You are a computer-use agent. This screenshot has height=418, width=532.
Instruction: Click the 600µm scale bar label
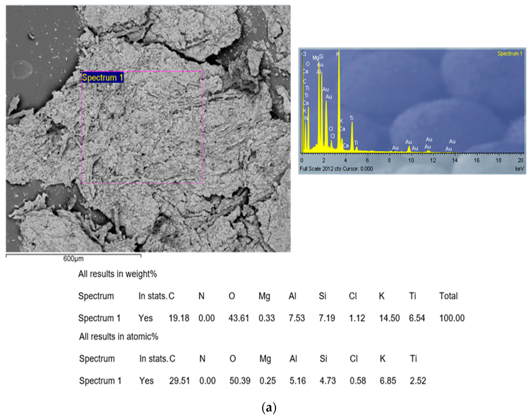click(x=73, y=259)
